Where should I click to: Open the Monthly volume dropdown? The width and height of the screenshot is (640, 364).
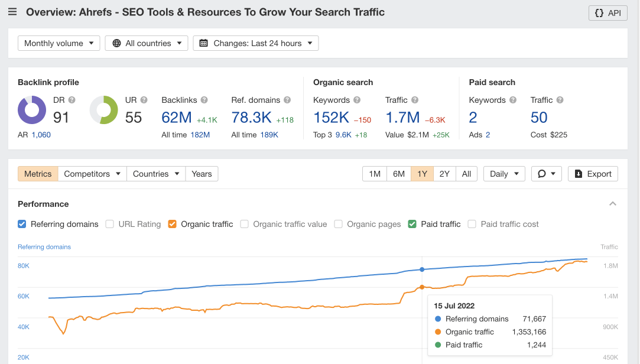point(59,43)
